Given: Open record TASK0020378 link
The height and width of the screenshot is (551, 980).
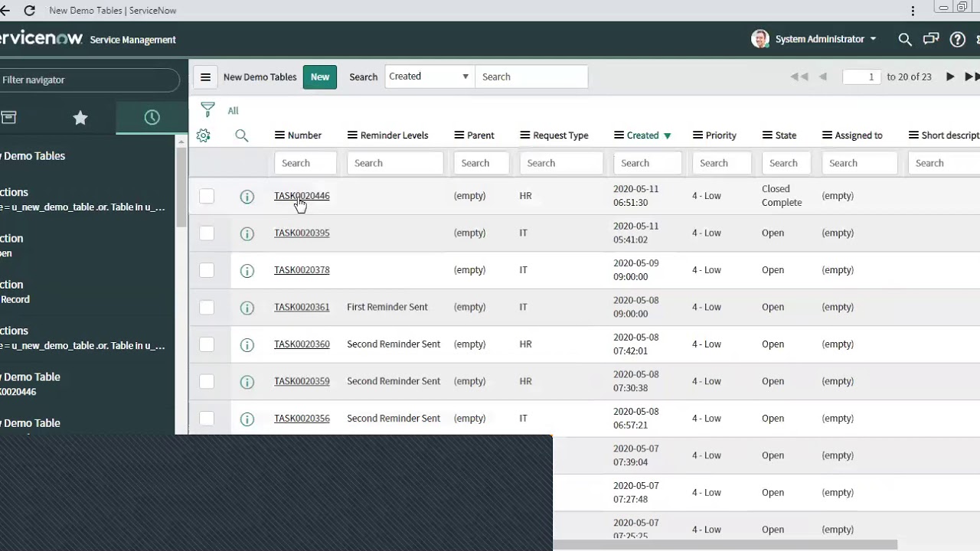Looking at the screenshot, I should tap(302, 270).
